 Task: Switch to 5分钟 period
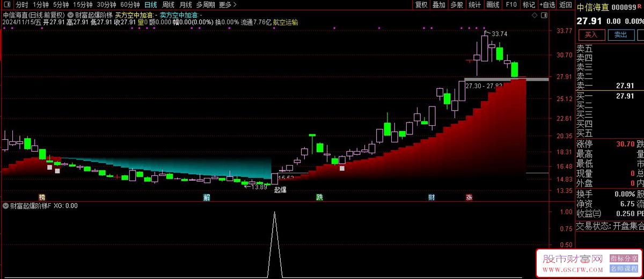pyautogui.click(x=61, y=5)
